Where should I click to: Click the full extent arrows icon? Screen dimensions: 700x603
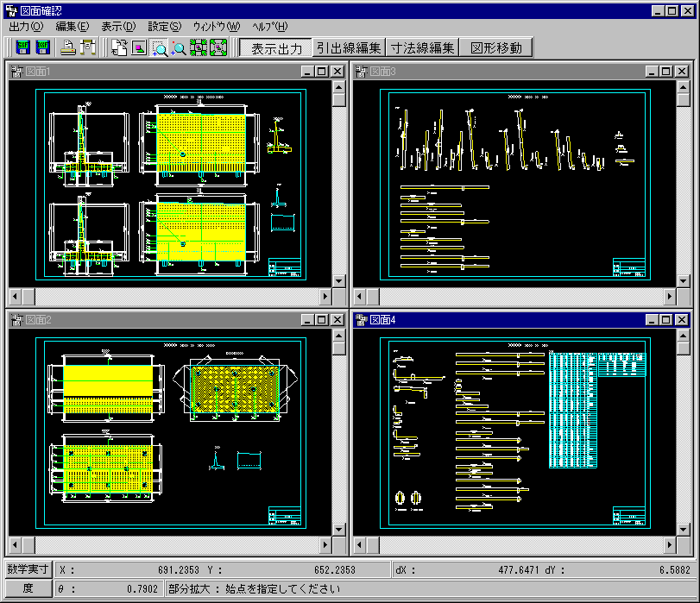218,47
